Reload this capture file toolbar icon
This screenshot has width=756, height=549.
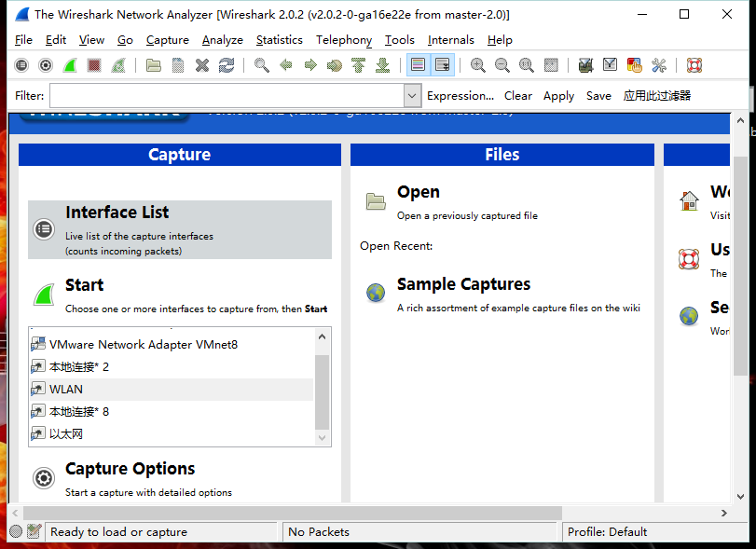(227, 65)
